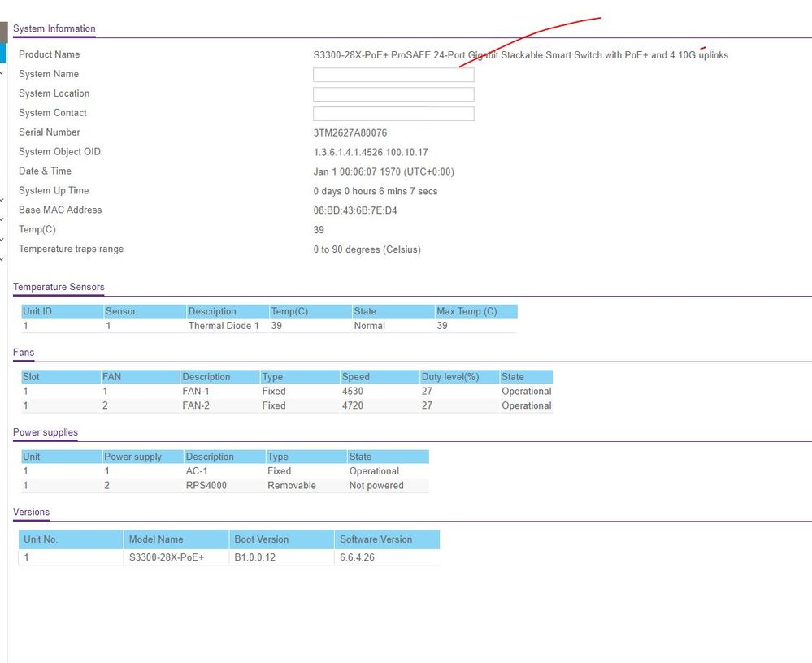This screenshot has width=812, height=663.
Task: Click the RPS4000 power supply entry
Action: tap(206, 486)
